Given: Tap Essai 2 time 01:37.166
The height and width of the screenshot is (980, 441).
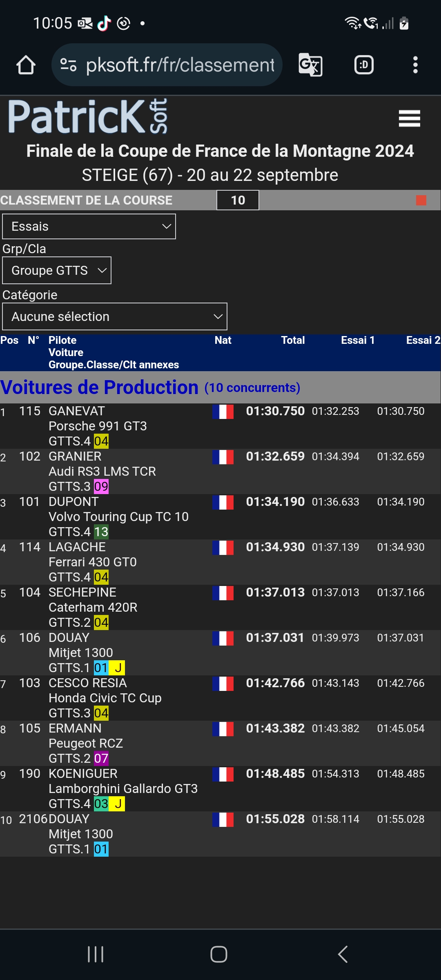Looking at the screenshot, I should pyautogui.click(x=401, y=592).
